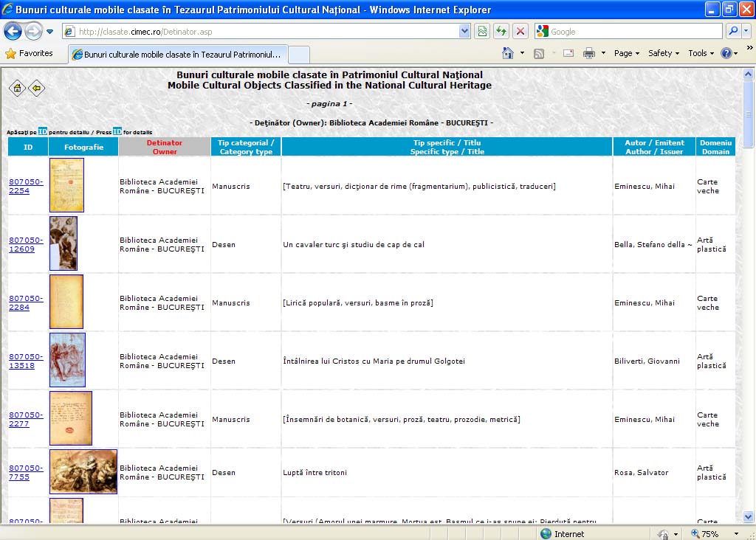Click the Tip specific / Titlu header
Image resolution: width=756 pixels, height=540 pixels.
(447, 147)
